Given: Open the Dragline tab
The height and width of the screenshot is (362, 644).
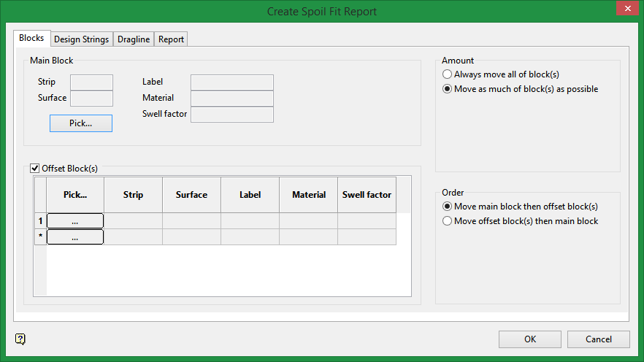Looking at the screenshot, I should 134,39.
